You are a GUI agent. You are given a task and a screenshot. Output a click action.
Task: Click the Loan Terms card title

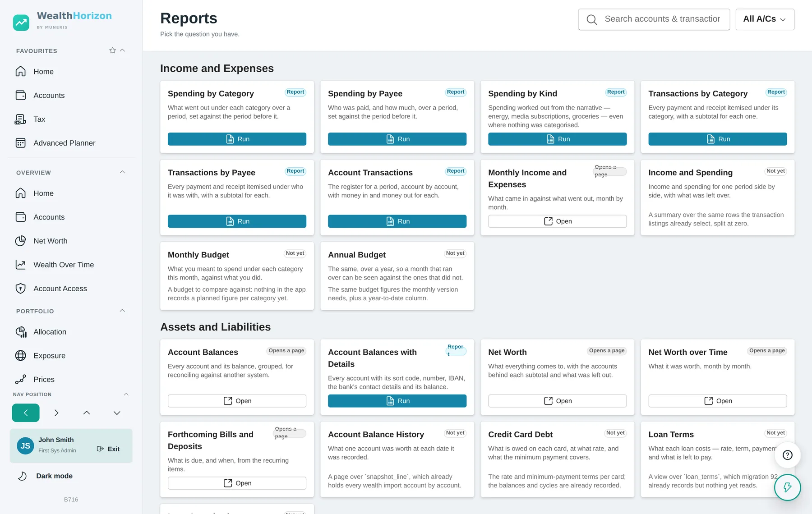(671, 435)
